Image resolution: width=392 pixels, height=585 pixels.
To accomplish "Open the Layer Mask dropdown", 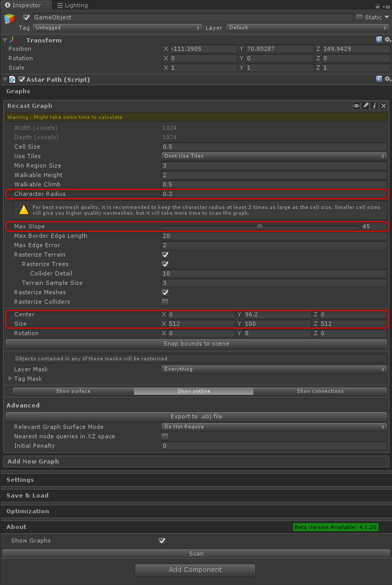I will 274,369.
